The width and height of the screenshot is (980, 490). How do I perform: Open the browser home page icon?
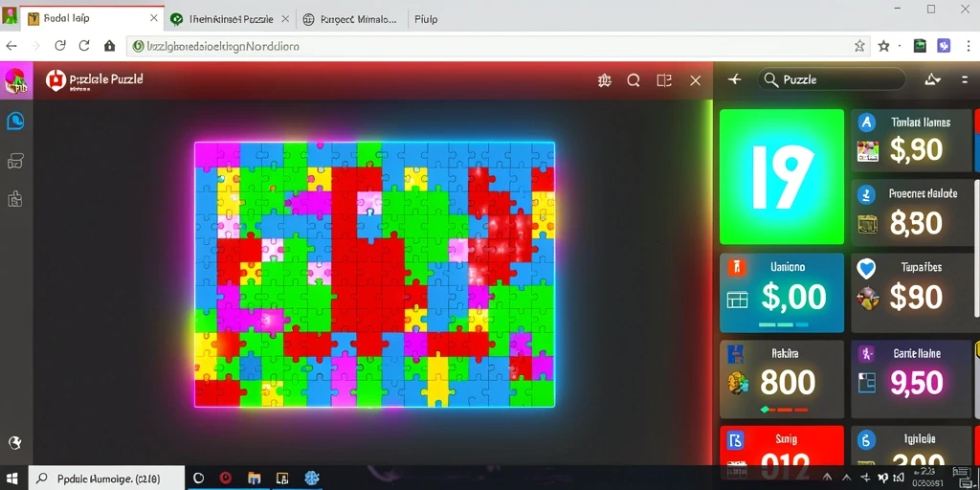[110, 46]
